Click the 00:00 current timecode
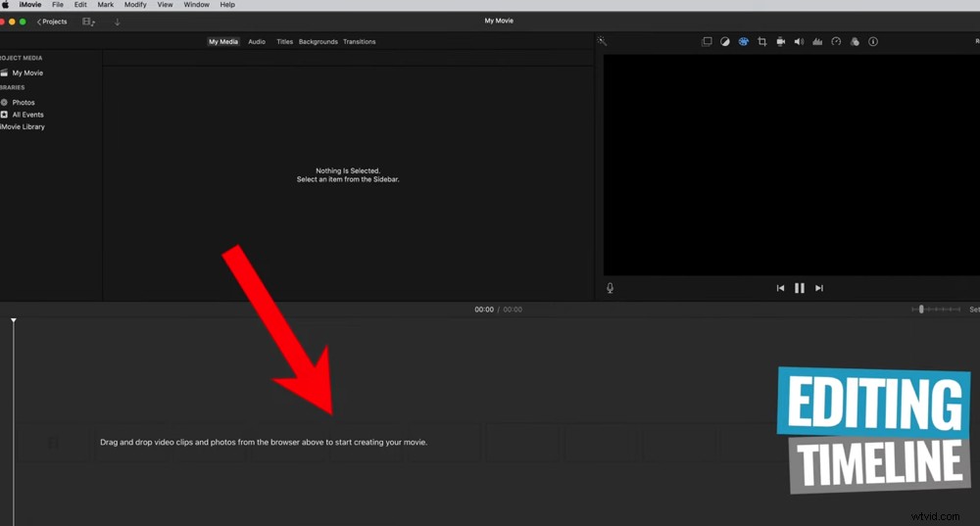 coord(484,310)
